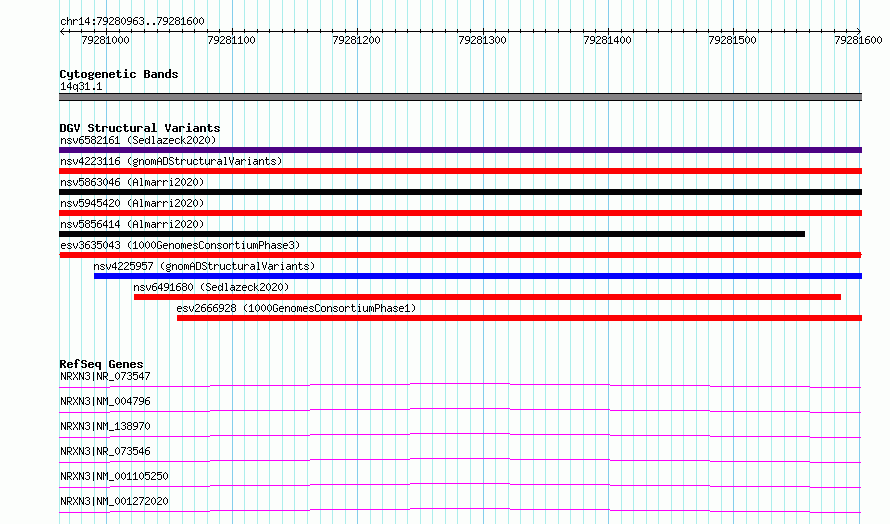Click the 14q31.1 band label
890x524 pixels.
click(81, 86)
